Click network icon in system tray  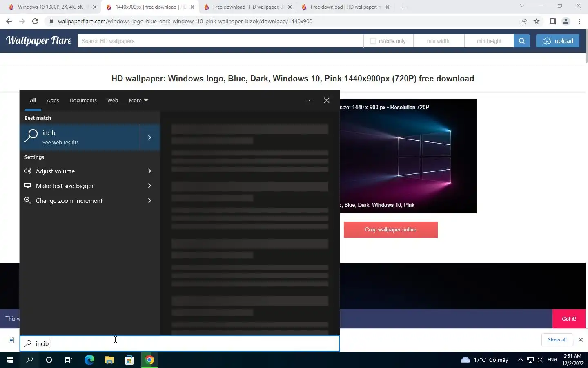[530, 360]
